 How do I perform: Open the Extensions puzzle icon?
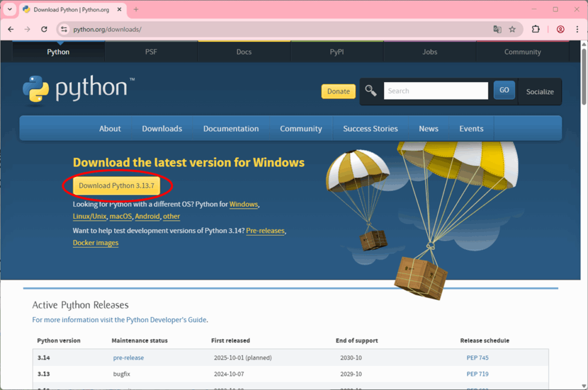coord(536,29)
